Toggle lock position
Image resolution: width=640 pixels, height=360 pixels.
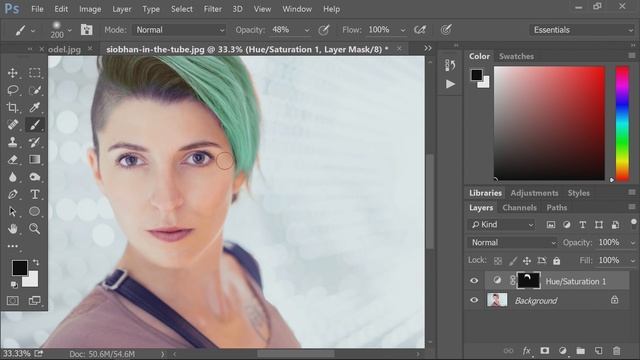(x=527, y=261)
